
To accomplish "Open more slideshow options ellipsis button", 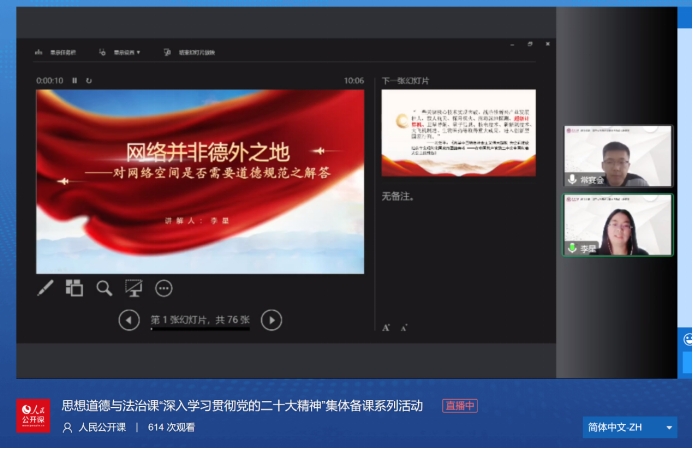I will (x=164, y=288).
